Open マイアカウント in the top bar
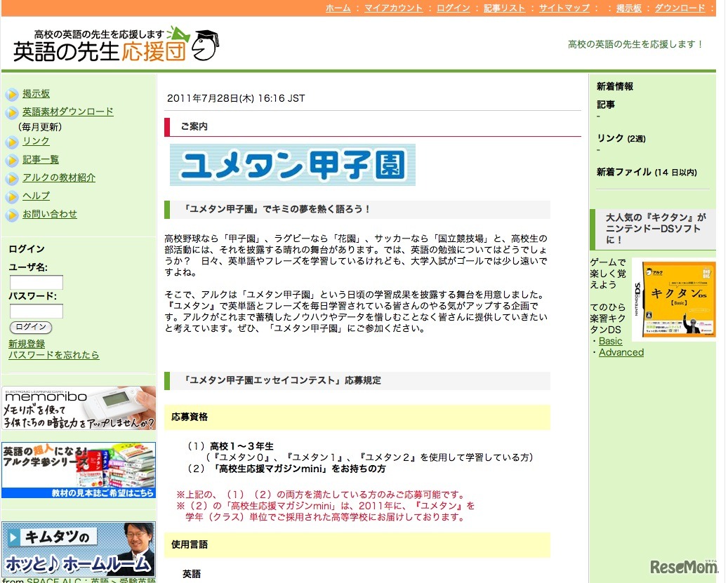 [x=393, y=8]
